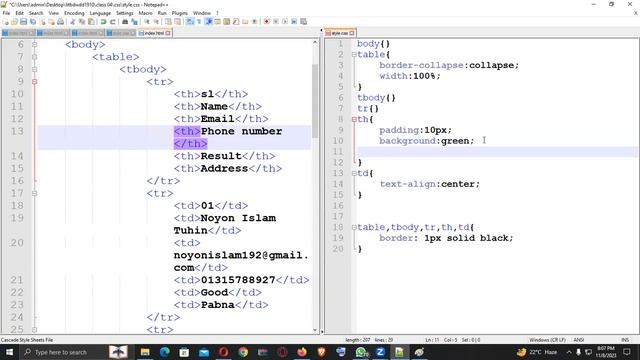Collapse the body tag fold on line 6
This screenshot has width=640, height=360.
tap(35, 44)
